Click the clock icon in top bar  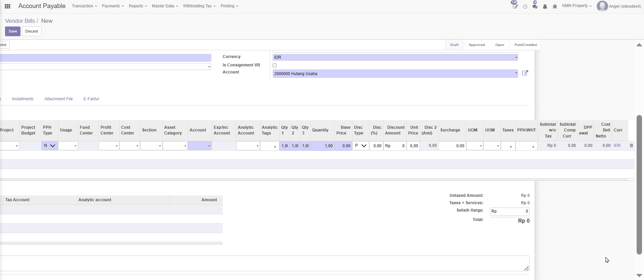pos(525,6)
